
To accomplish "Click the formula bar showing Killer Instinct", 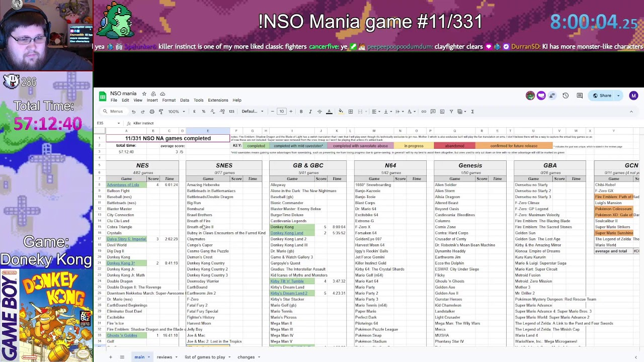I will pyautogui.click(x=382, y=123).
